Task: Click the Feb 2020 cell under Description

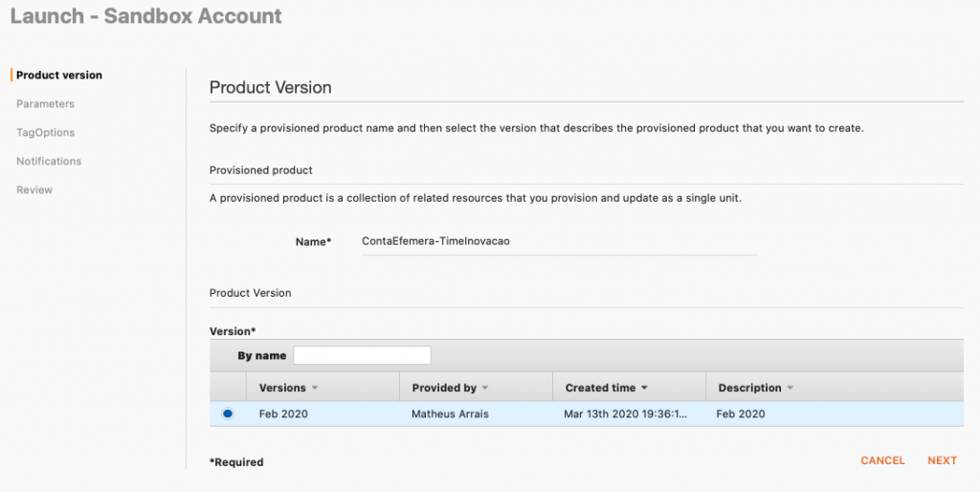Action: coord(741,414)
